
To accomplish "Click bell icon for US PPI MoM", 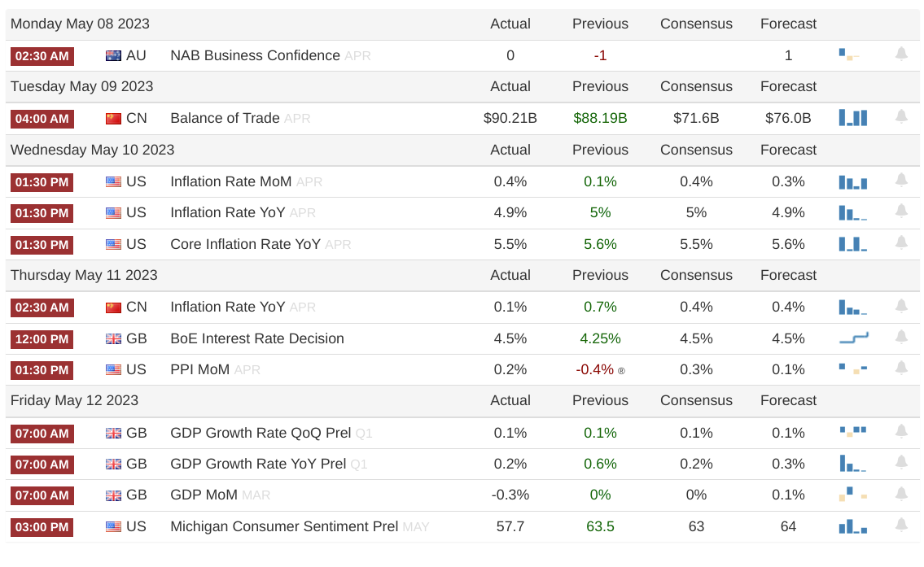I will (x=901, y=369).
